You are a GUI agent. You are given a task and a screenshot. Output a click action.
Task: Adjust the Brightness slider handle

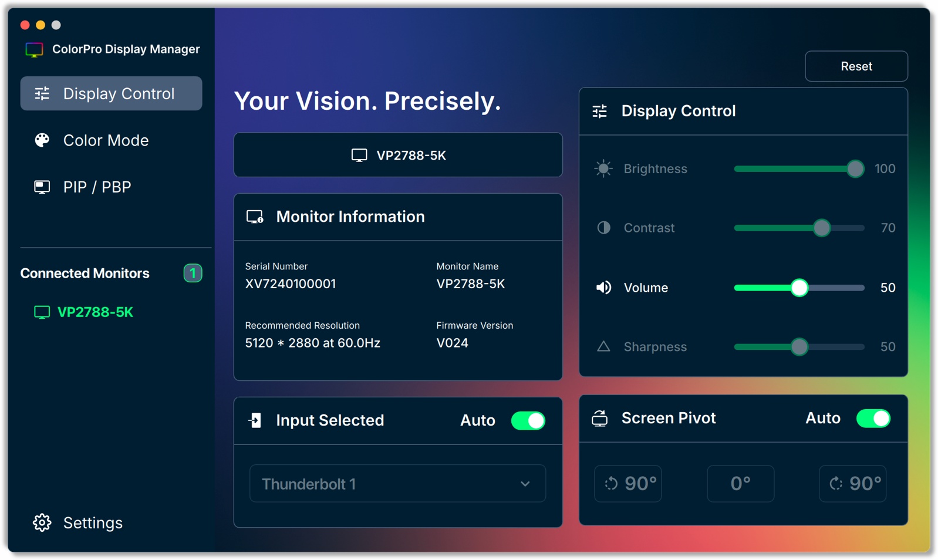pos(855,169)
